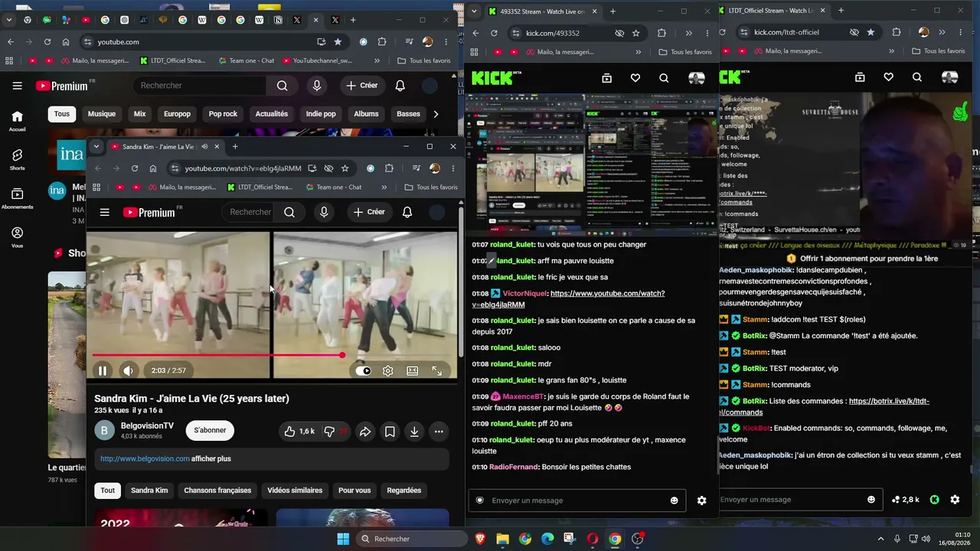This screenshot has width=980, height=551.
Task: Select the Chansons françaises chip below the video
Action: pyautogui.click(x=217, y=491)
